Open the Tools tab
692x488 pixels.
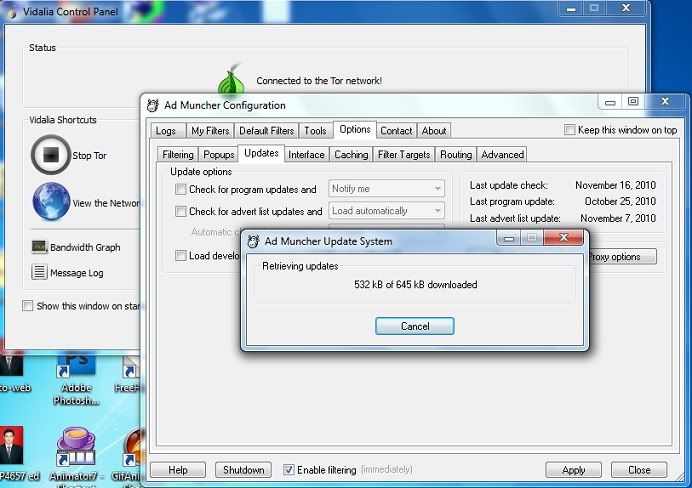point(315,131)
